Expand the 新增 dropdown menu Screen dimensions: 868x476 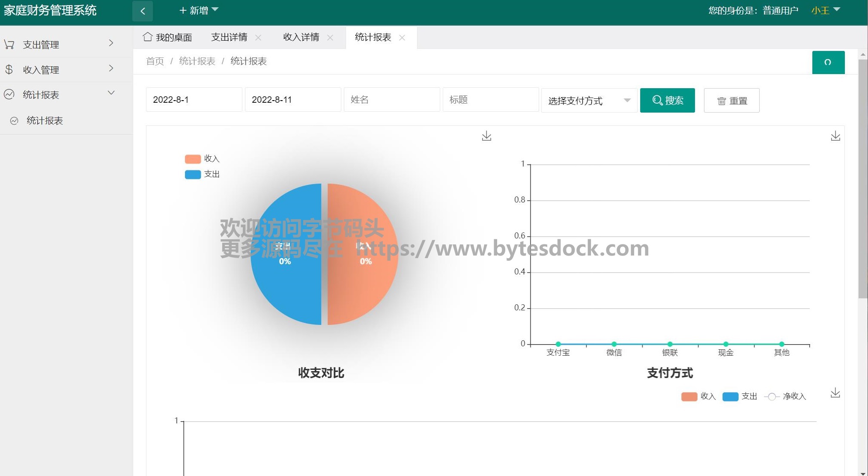(x=199, y=10)
